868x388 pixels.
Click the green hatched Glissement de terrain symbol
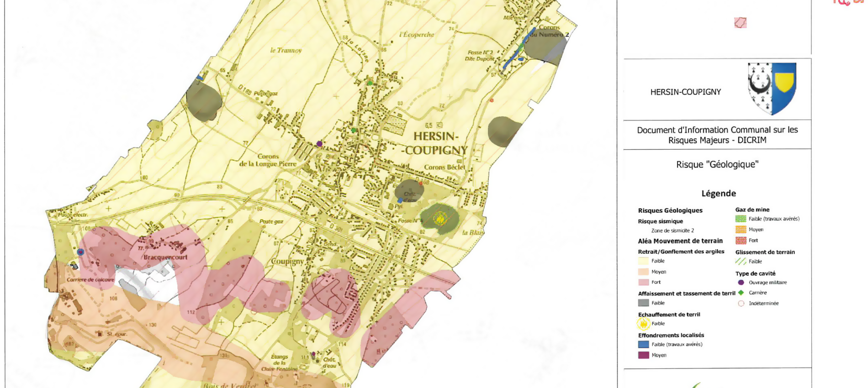click(741, 262)
